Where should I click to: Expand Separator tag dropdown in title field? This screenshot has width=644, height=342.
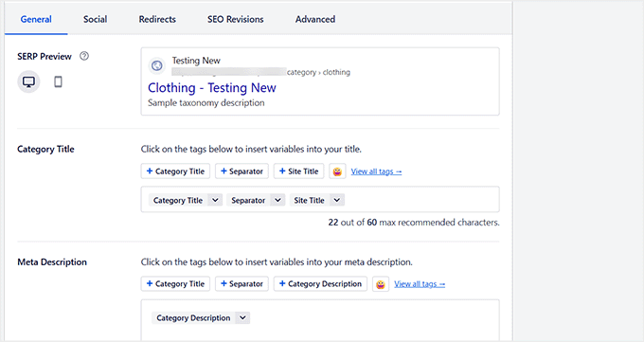[x=277, y=200]
